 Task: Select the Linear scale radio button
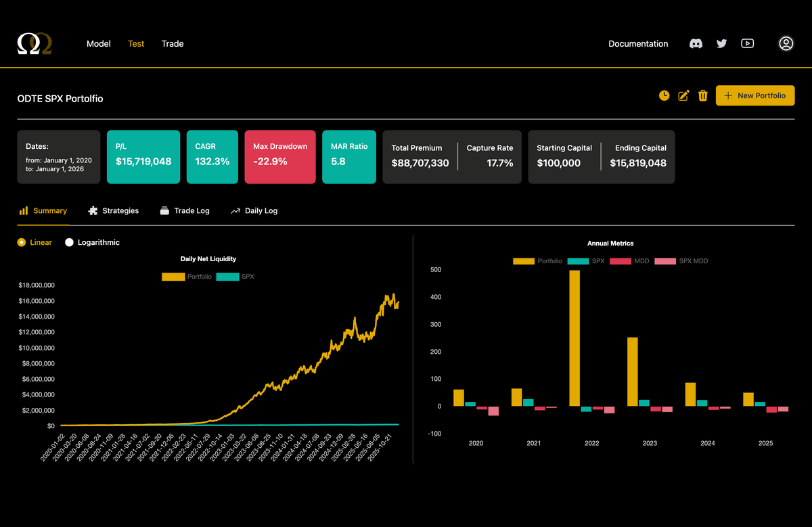(x=22, y=242)
